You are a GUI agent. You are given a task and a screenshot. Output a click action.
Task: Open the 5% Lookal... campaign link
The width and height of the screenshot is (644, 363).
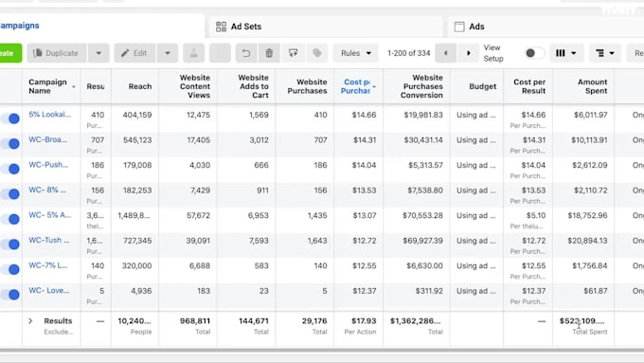49,115
